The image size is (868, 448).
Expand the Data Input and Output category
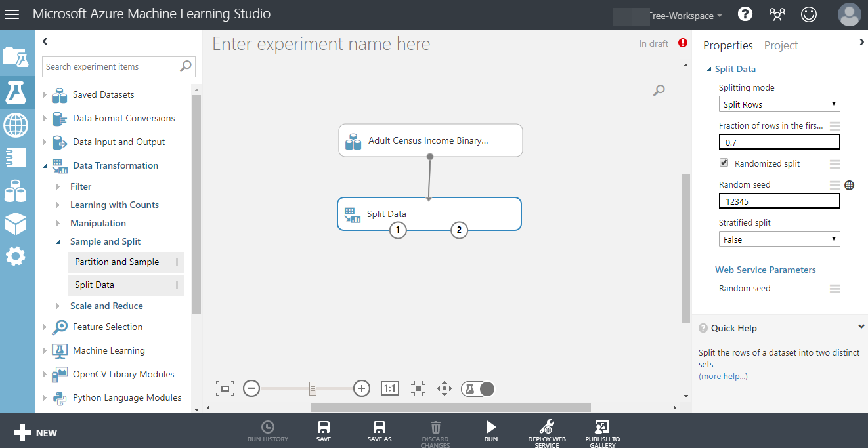(x=45, y=142)
